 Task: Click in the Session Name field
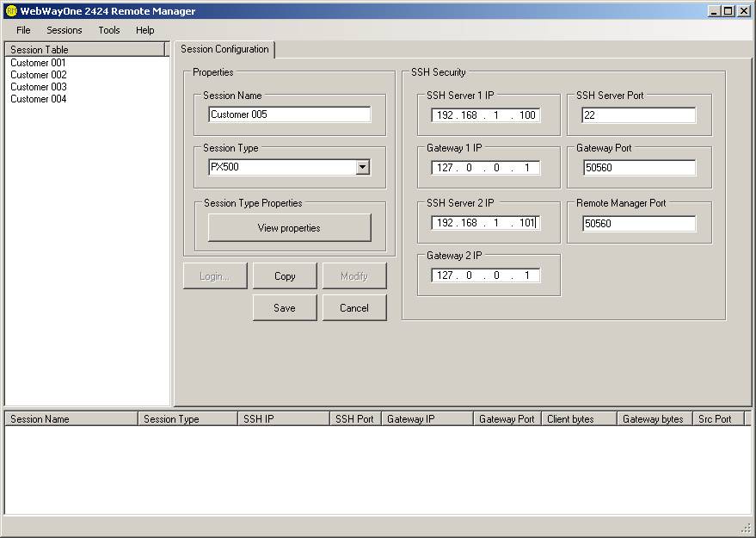289,114
